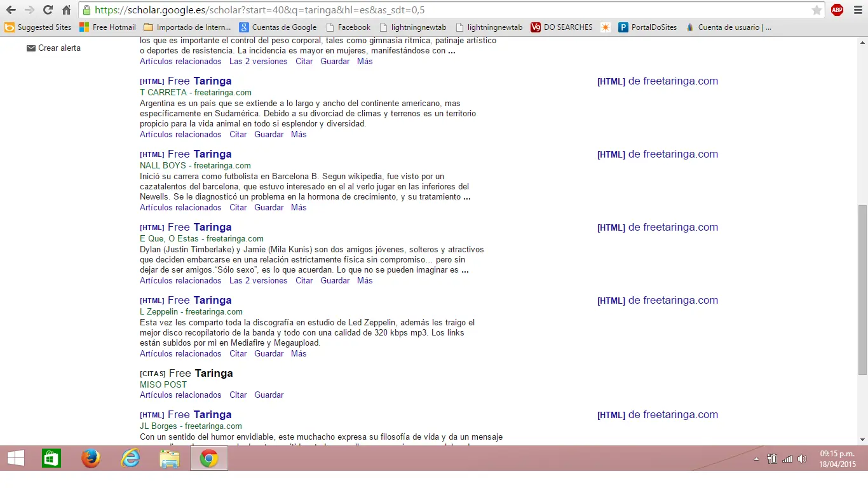Expand Más under the E Que, O Estas result

[x=365, y=280]
